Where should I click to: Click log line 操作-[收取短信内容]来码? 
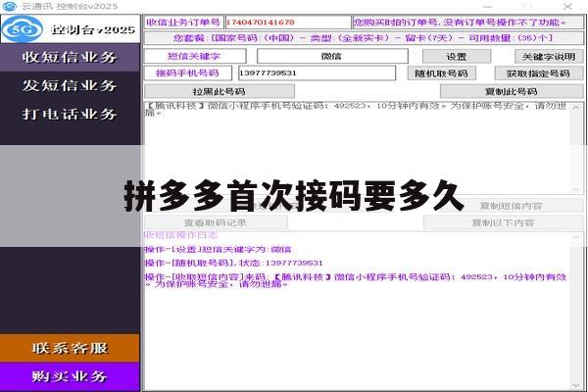(356, 280)
